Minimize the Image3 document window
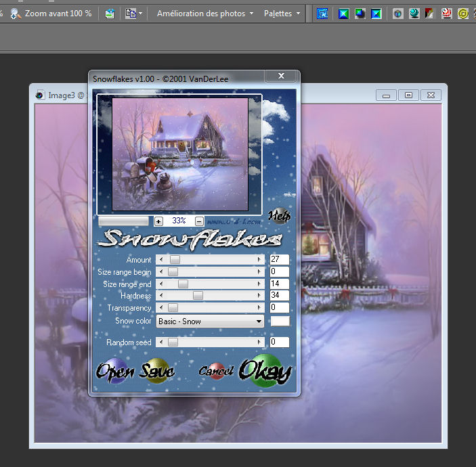The height and width of the screenshot is (467, 476). pyautogui.click(x=386, y=95)
